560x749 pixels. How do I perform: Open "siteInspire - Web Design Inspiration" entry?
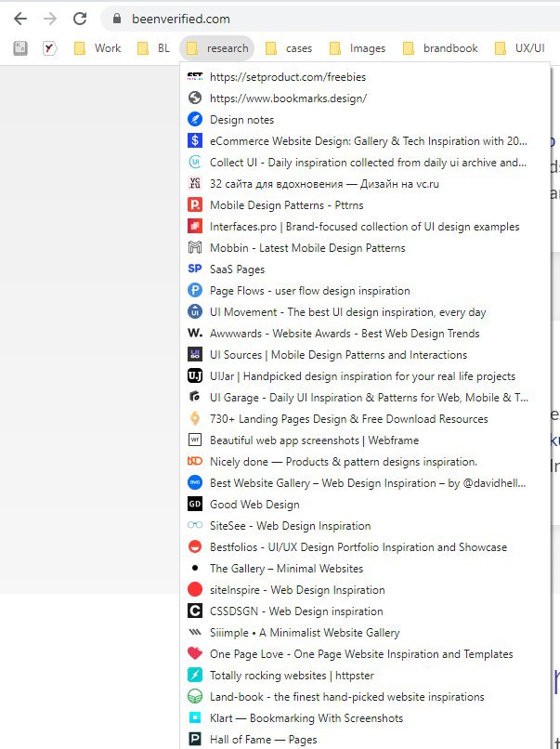365,590
